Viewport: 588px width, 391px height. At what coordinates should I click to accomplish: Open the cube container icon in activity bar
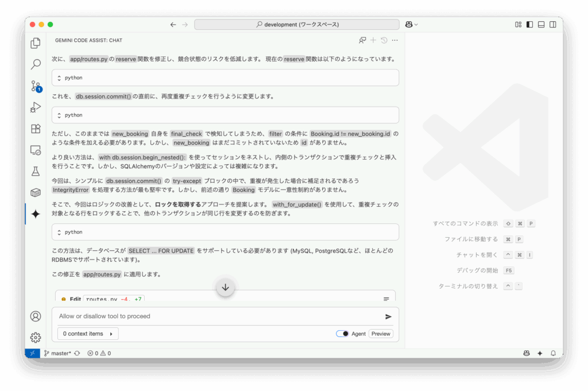[36, 193]
